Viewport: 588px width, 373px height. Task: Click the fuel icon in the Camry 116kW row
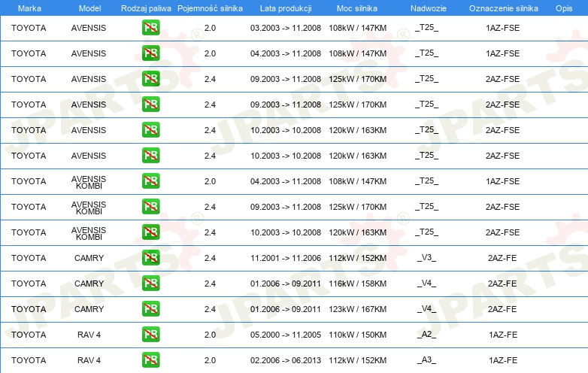click(150, 284)
